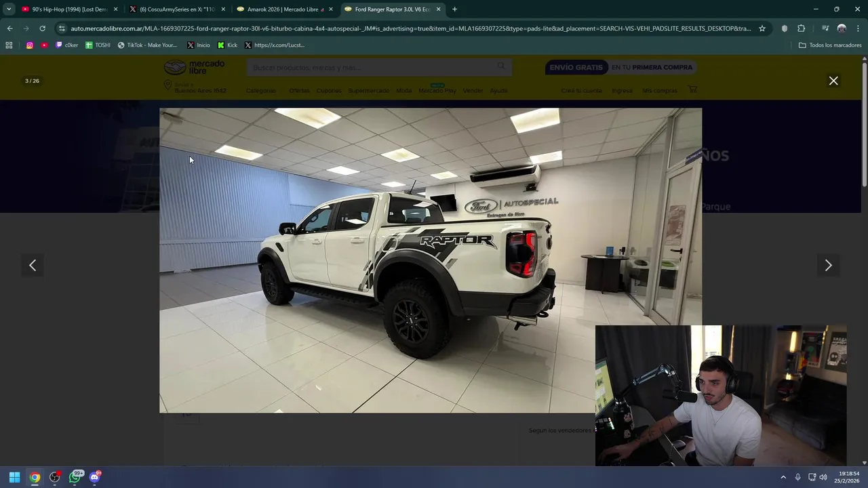Open the extensions puzzle icon
The height and width of the screenshot is (488, 868).
pyautogui.click(x=801, y=28)
